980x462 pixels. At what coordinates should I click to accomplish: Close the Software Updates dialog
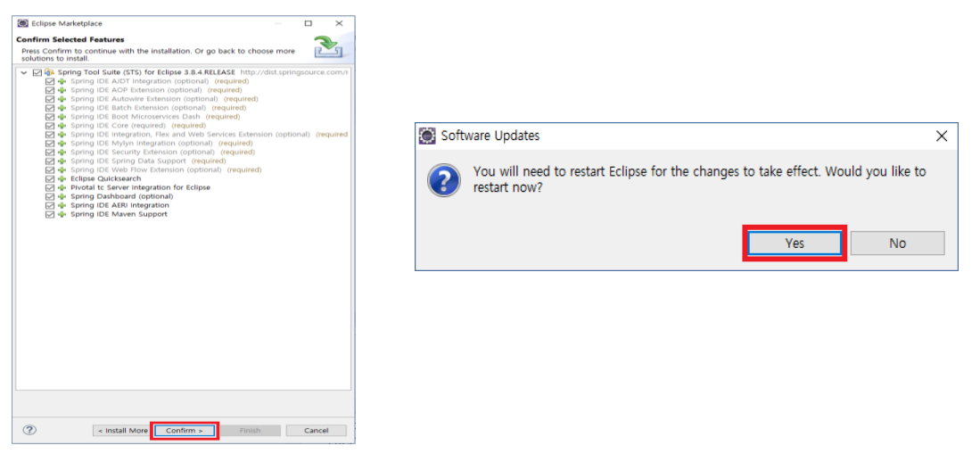942,136
